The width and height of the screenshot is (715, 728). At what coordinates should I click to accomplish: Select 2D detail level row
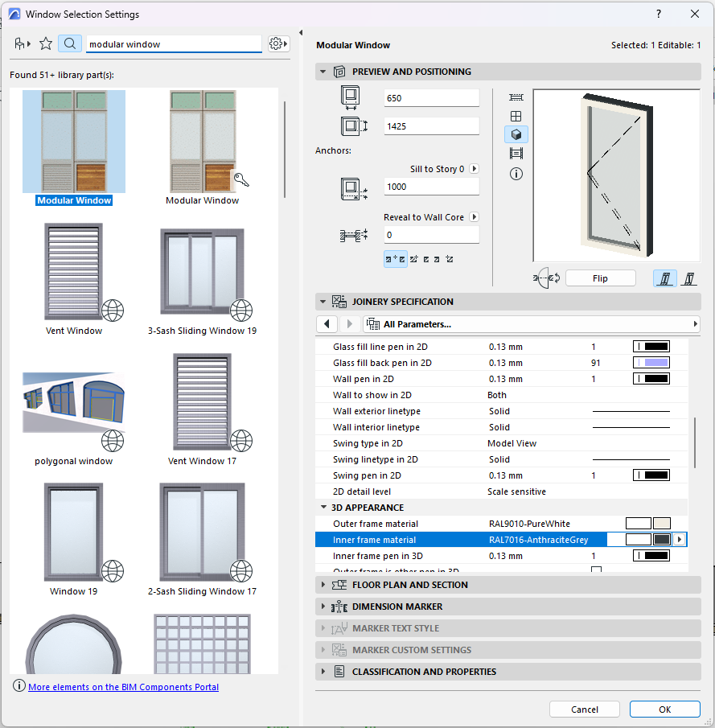501,492
